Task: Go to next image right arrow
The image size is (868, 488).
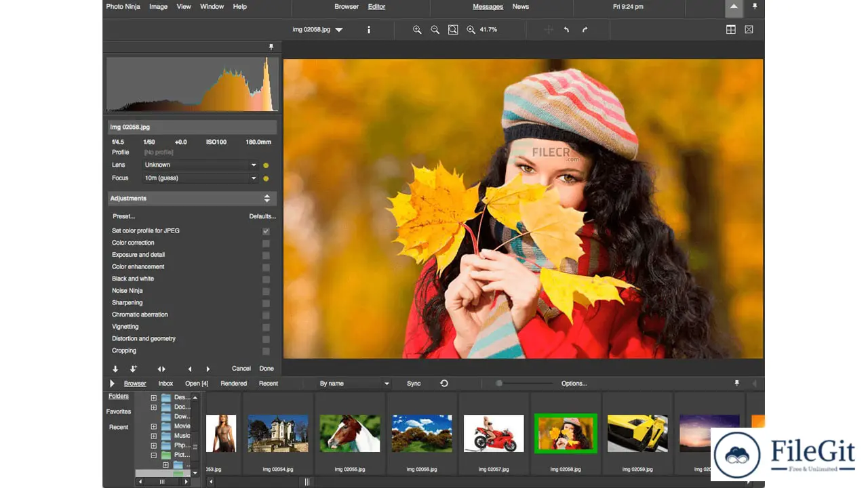Action: coord(208,369)
